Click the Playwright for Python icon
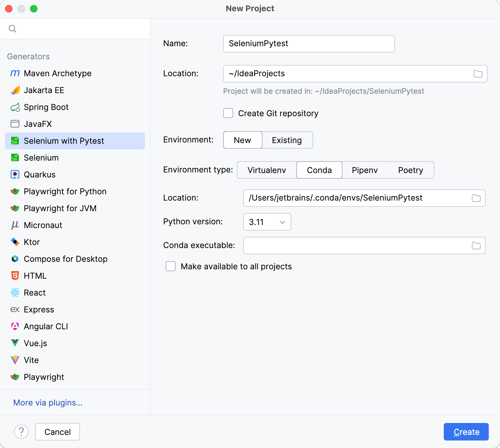This screenshot has height=448, width=500. pos(15,191)
